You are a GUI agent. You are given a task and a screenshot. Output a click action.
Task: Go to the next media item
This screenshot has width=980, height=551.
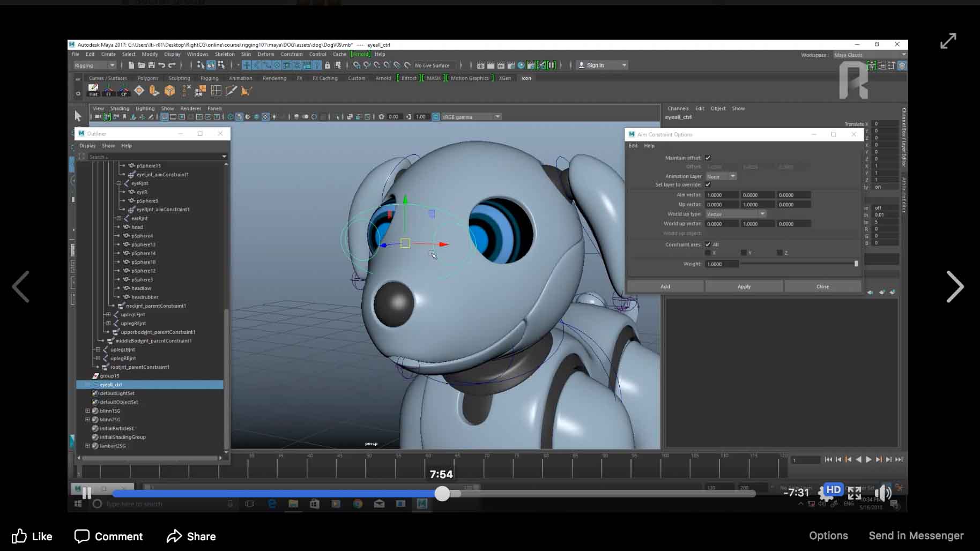point(955,287)
